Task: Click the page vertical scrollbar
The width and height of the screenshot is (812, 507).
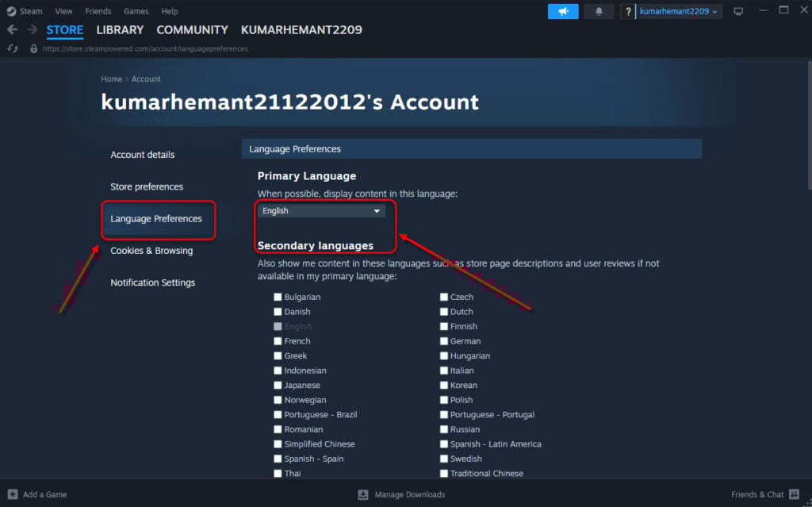Action: click(x=808, y=125)
